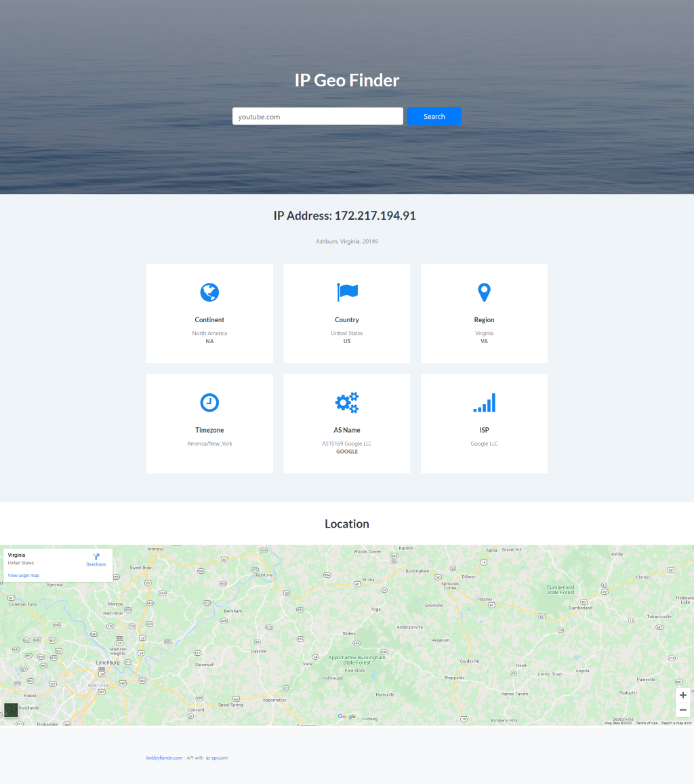
Task: Click the Continent globe icon
Action: [209, 292]
